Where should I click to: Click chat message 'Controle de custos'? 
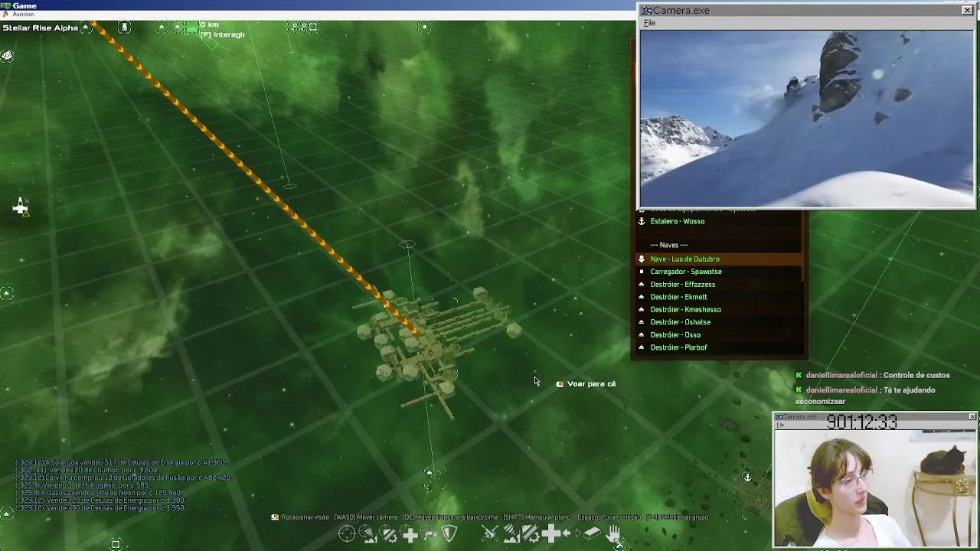[x=916, y=375]
